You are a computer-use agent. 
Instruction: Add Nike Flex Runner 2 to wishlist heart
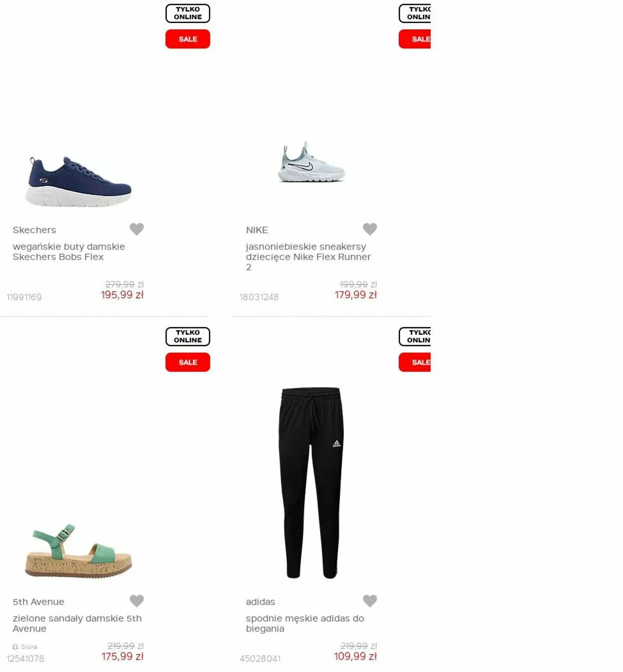point(370,229)
